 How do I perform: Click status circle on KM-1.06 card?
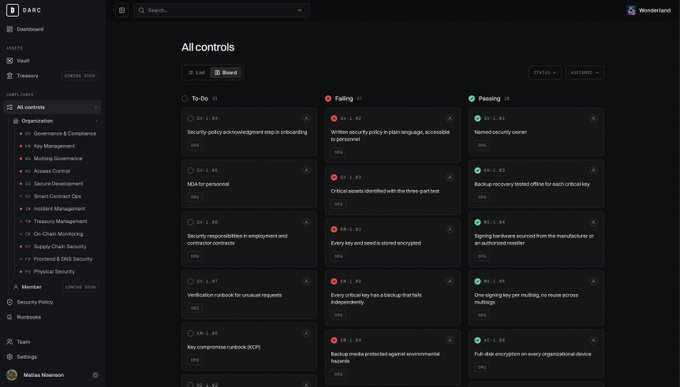[x=190, y=334]
